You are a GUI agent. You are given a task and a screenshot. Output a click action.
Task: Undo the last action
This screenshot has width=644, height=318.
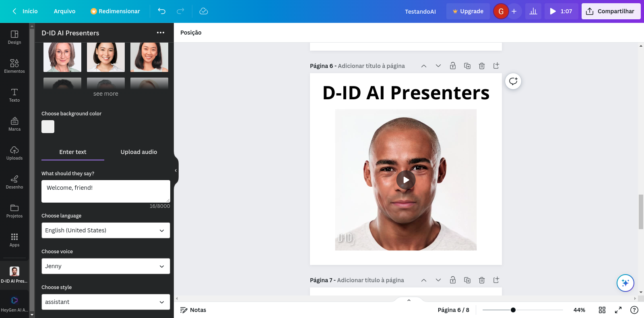pyautogui.click(x=162, y=11)
